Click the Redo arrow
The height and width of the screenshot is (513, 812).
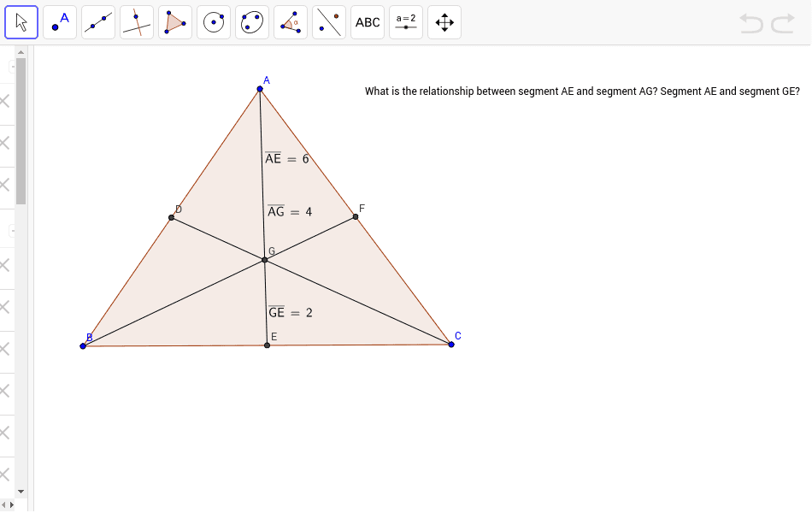783,23
